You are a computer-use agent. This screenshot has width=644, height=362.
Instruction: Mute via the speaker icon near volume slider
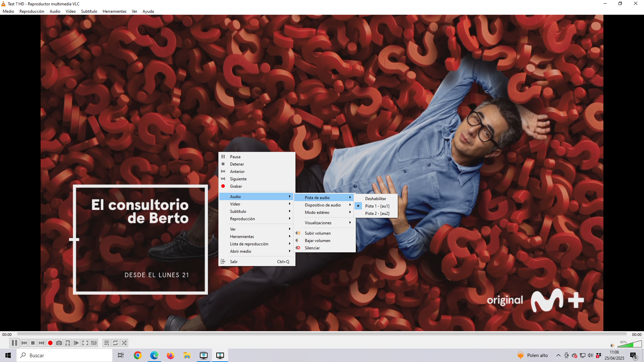[612, 345]
